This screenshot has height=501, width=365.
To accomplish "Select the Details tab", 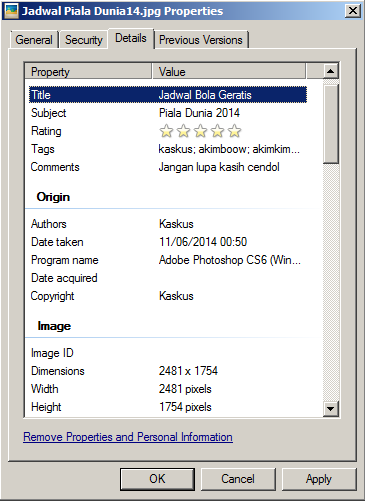I will 131,38.
